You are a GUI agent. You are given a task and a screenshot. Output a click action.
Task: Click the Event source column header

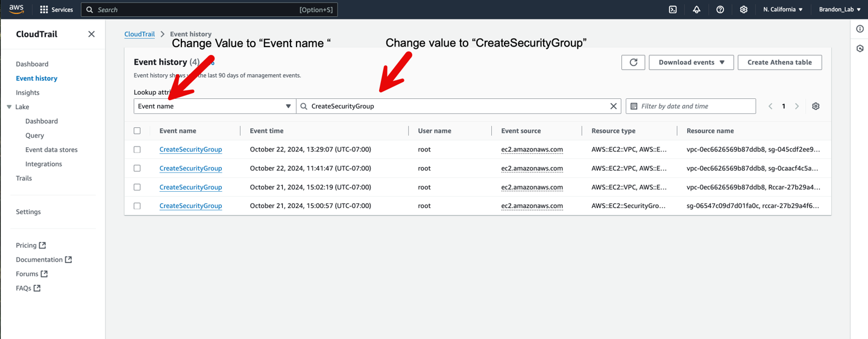[521, 131]
